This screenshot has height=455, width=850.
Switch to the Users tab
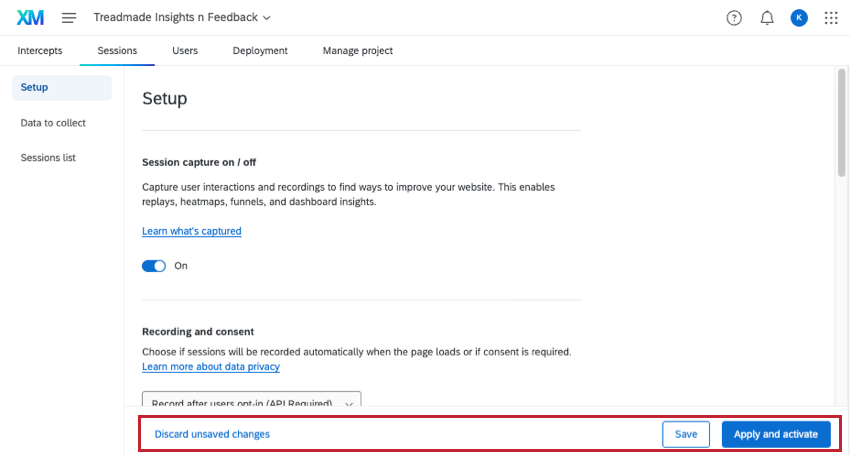(185, 51)
